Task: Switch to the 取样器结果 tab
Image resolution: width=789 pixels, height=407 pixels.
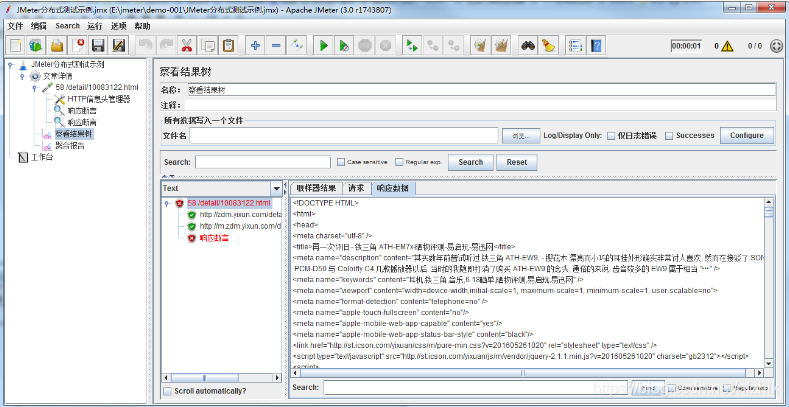Action: 316,189
